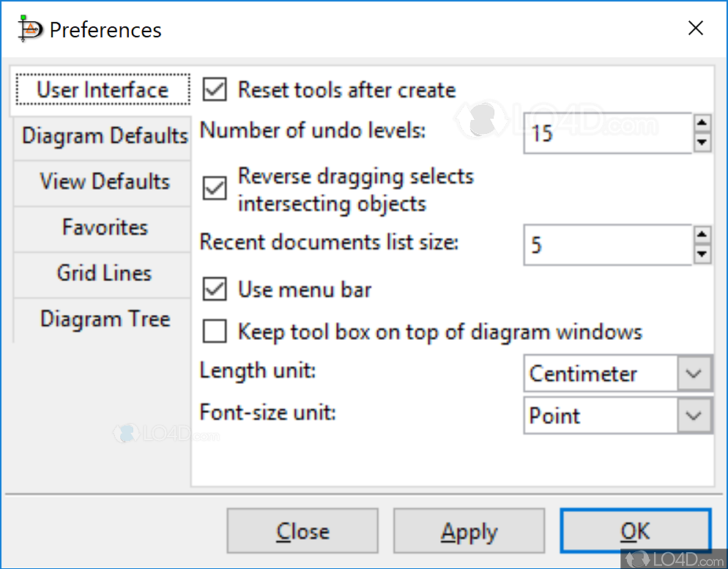Open the Font-size unit dropdown
728x569 pixels.
(x=694, y=415)
